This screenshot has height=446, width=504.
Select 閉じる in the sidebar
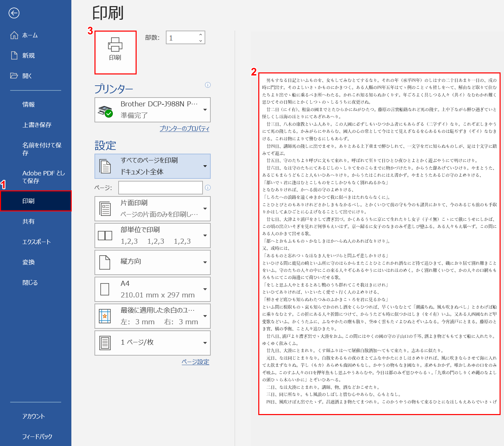[x=36, y=282]
